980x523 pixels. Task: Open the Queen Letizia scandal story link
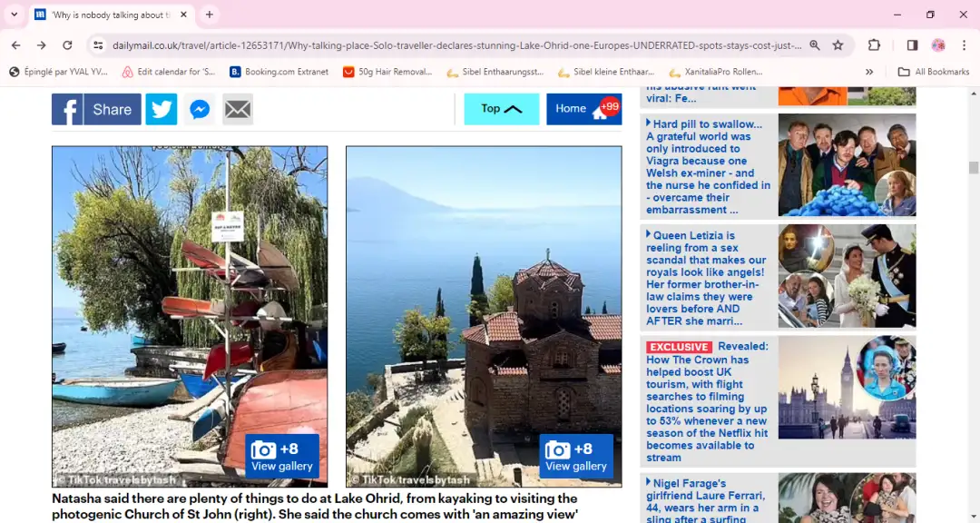pyautogui.click(x=706, y=278)
